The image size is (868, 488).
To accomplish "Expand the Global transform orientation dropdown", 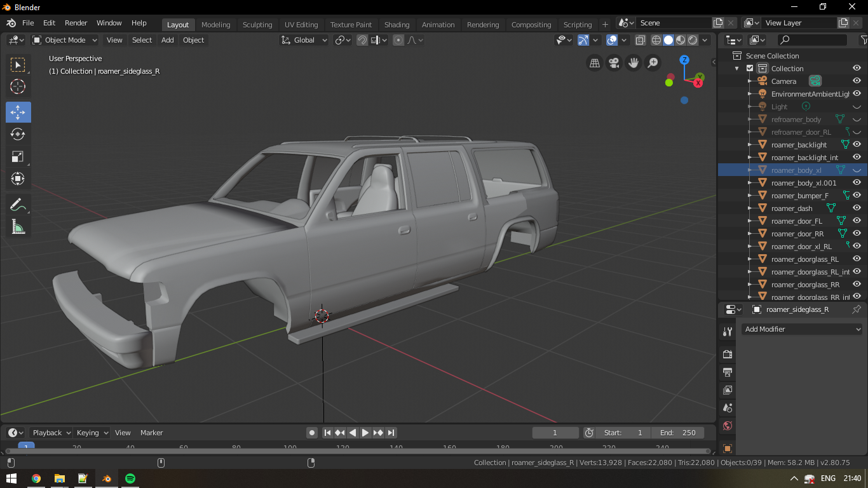I will click(x=304, y=40).
